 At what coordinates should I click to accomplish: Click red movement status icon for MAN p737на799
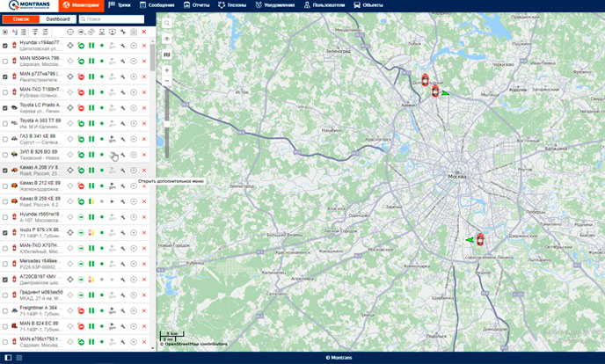81,76
